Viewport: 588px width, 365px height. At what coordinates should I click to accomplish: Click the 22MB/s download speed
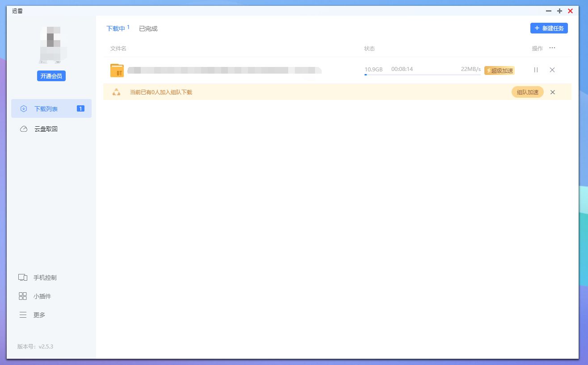(x=471, y=69)
